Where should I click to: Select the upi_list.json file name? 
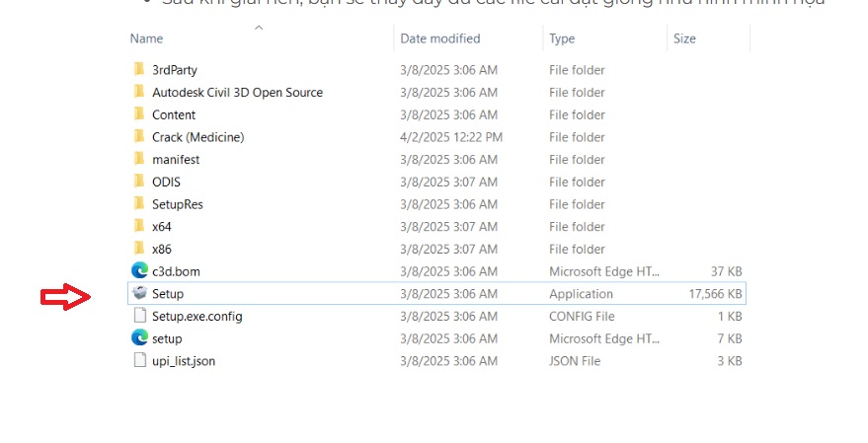pyautogui.click(x=184, y=361)
